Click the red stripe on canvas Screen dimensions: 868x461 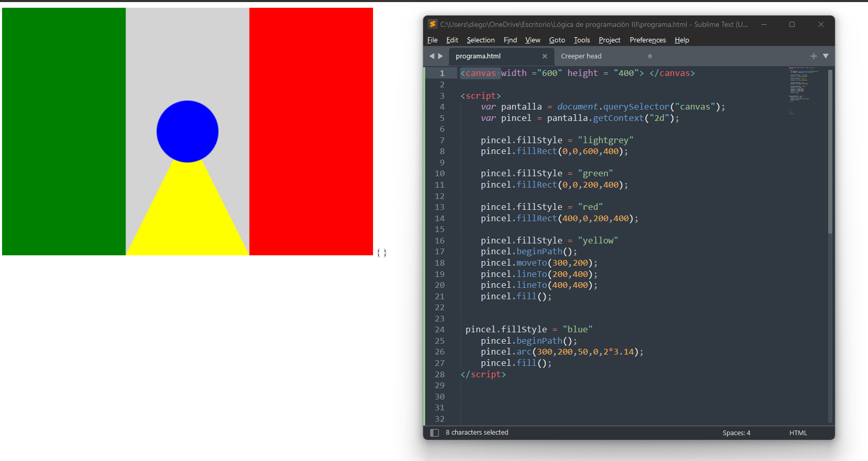click(x=311, y=131)
